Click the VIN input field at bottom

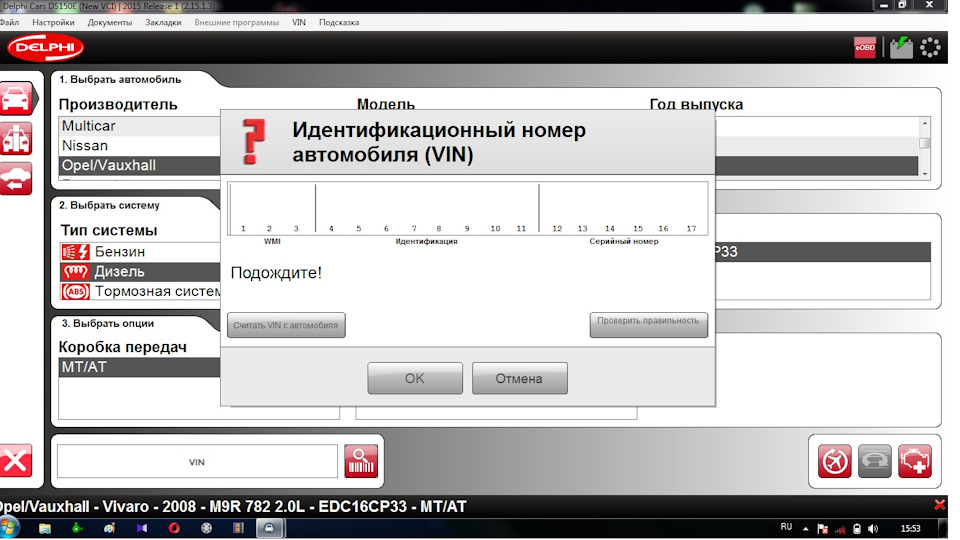197,461
